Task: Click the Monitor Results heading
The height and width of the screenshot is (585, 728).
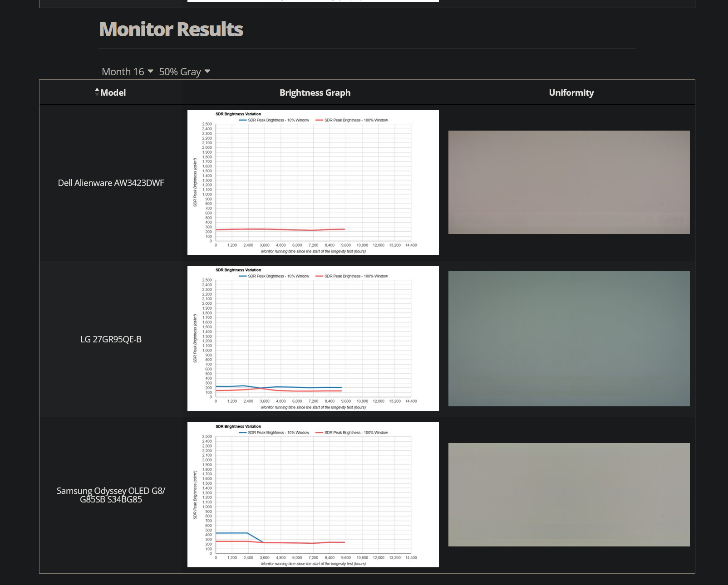Action: pos(171,29)
